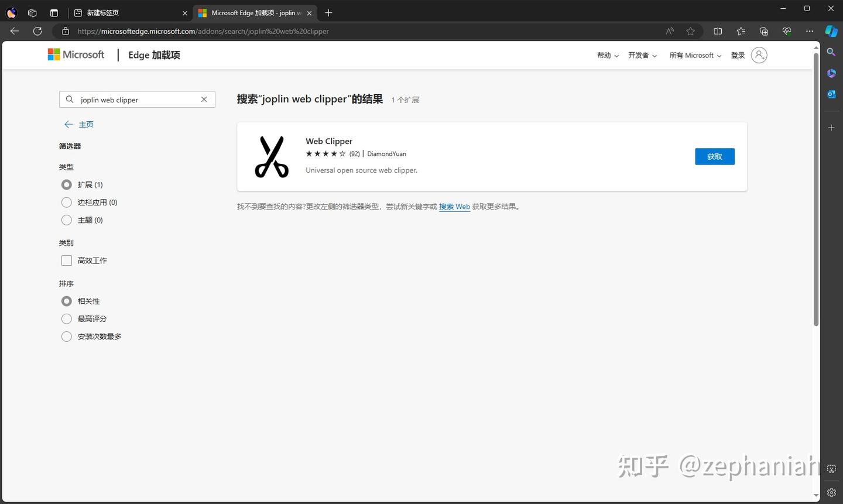Viewport: 843px width, 504px height.
Task: Open Copilot in the Edge sidebar
Action: (831, 31)
